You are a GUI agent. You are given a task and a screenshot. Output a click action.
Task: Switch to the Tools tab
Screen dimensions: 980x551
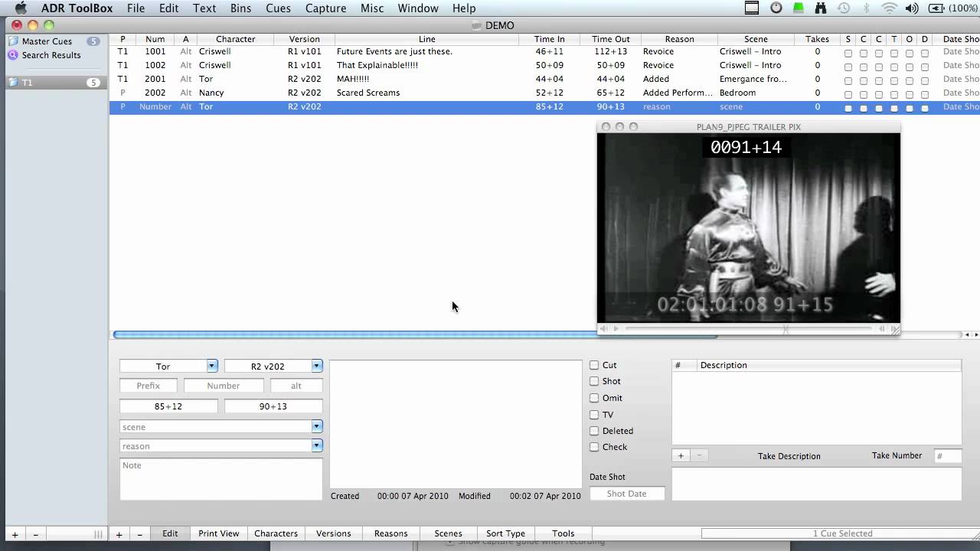pos(563,533)
